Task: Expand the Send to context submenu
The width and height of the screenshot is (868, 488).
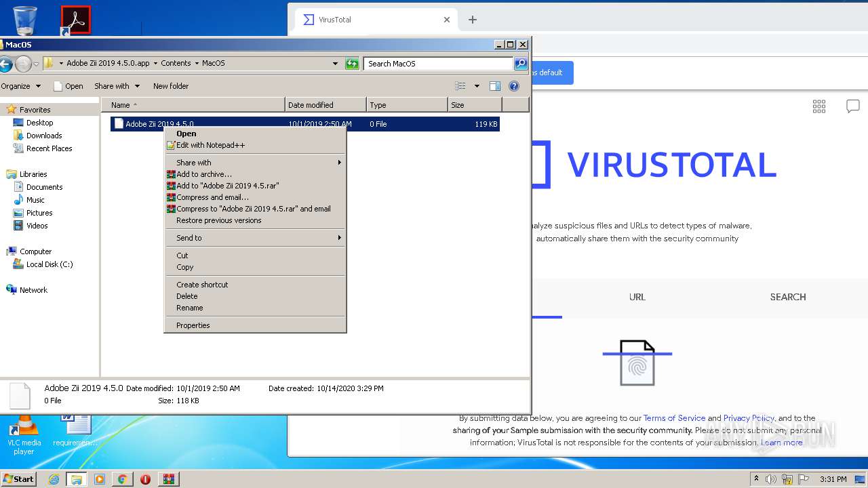Action: coord(256,238)
